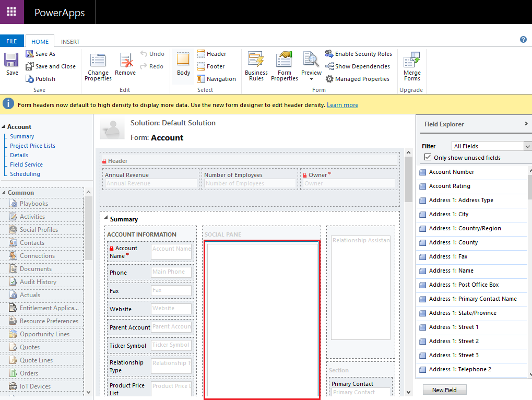532x400 pixels.
Task: Go to Scheduling section link
Action: (25, 174)
